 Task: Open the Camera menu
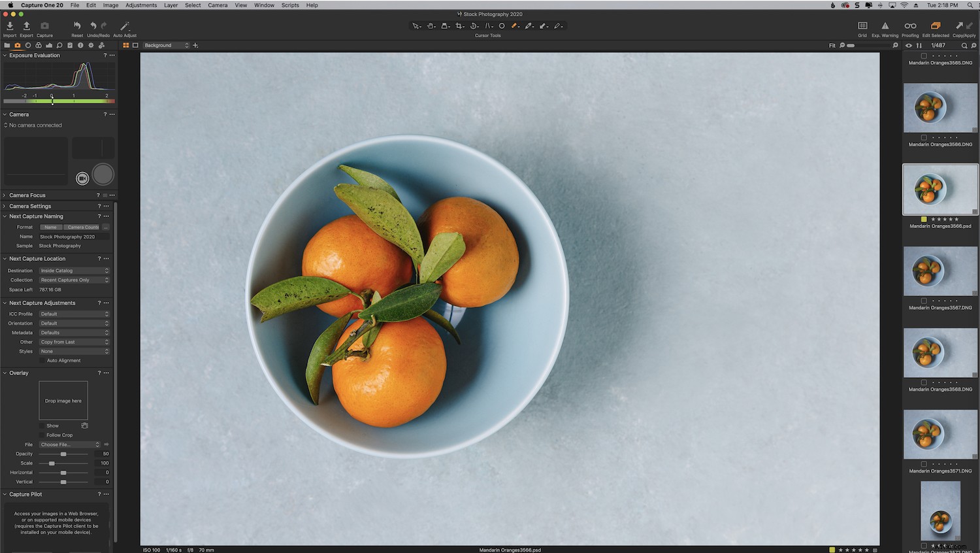point(218,5)
